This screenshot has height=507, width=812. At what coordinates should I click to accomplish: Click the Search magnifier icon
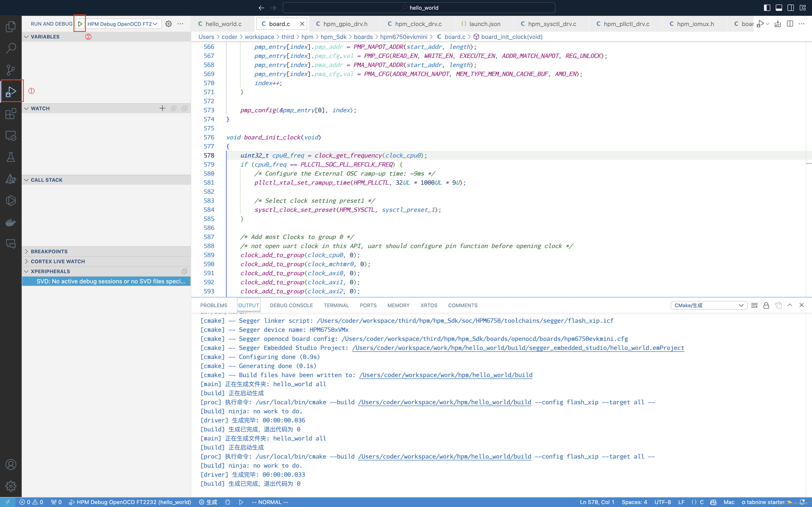[11, 48]
